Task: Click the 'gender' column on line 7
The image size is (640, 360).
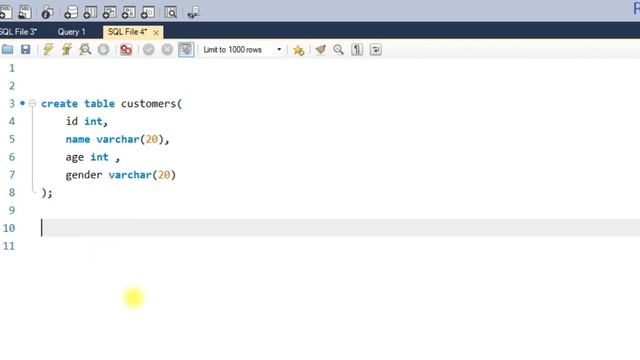Action: click(84, 175)
